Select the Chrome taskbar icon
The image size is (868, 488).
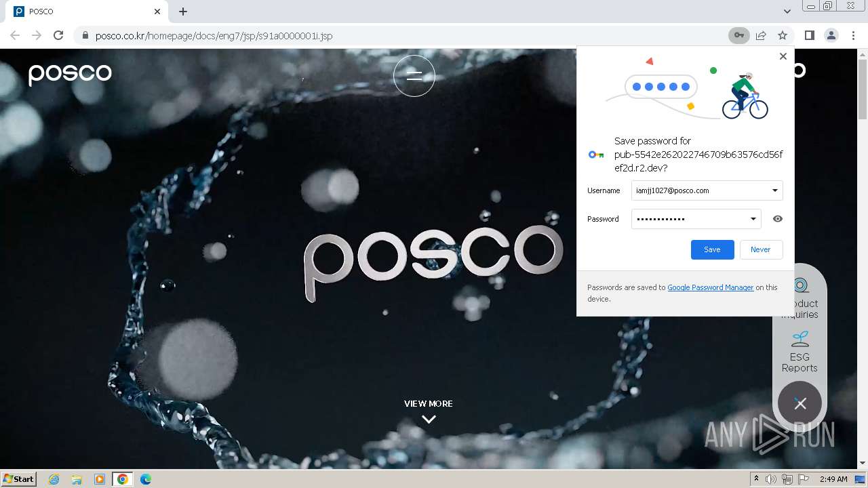[123, 479]
